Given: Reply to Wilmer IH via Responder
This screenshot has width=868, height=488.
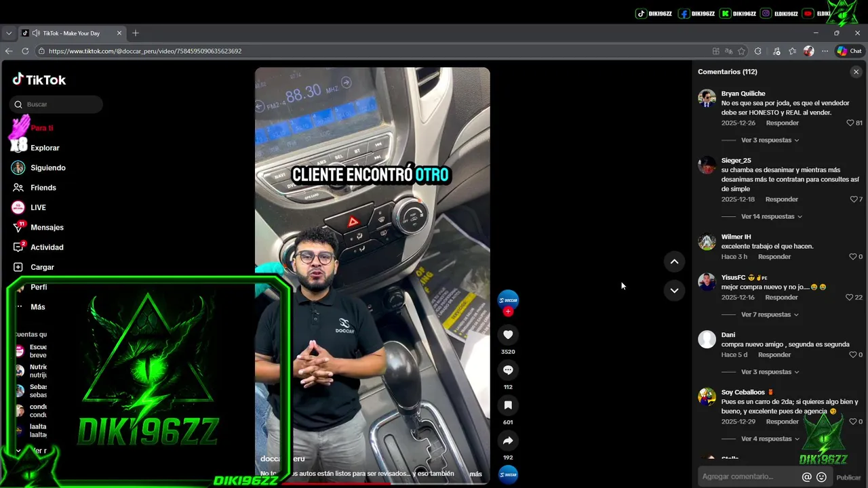Looking at the screenshot, I should click(x=774, y=257).
